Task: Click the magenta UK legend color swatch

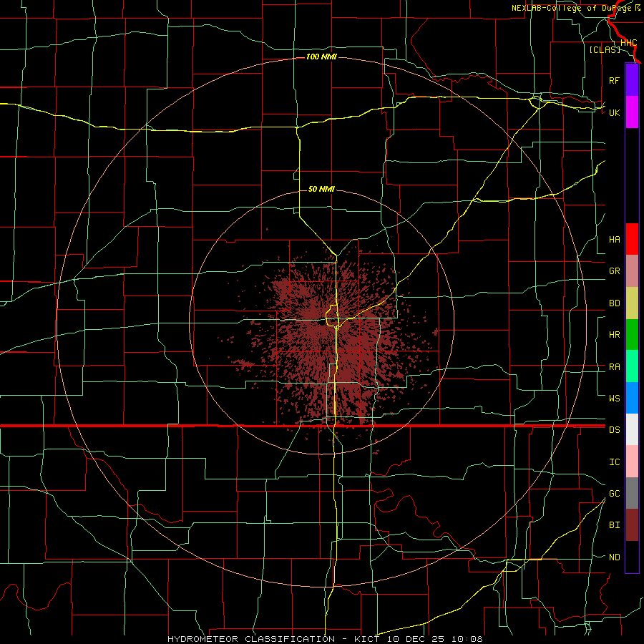Action: [x=632, y=112]
